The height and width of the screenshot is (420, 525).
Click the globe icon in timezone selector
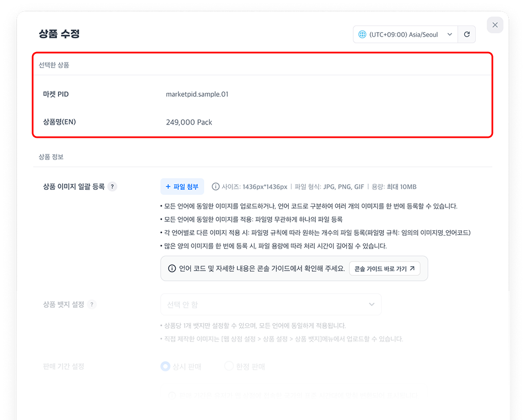(x=362, y=34)
